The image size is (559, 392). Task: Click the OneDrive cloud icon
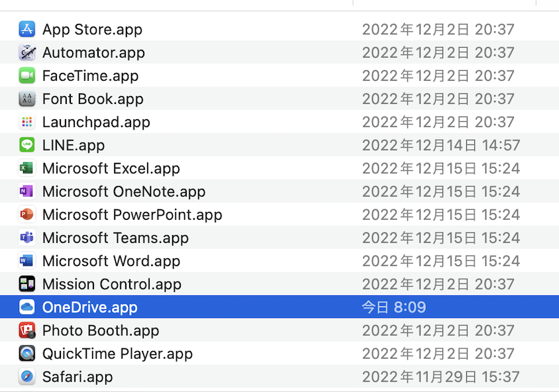point(27,307)
